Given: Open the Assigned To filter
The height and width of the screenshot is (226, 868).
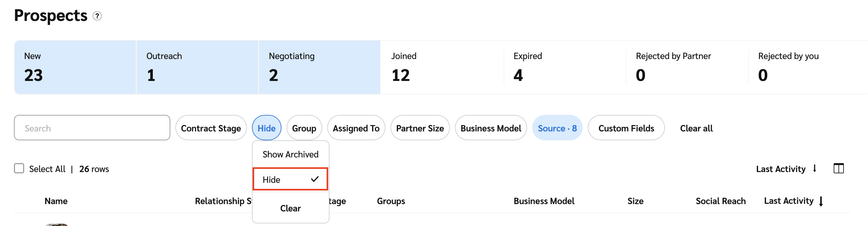Looking at the screenshot, I should tap(356, 128).
